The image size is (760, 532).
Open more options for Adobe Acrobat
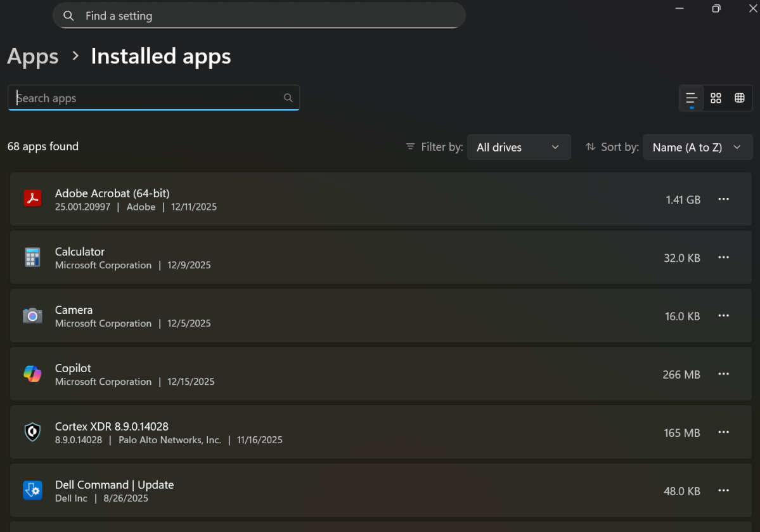coord(723,199)
